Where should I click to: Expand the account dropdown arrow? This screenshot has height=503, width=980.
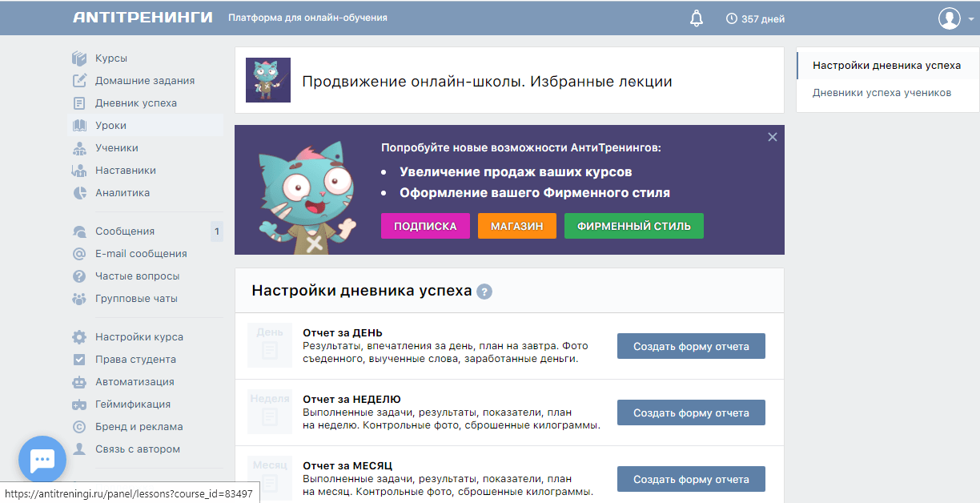pyautogui.click(x=971, y=19)
